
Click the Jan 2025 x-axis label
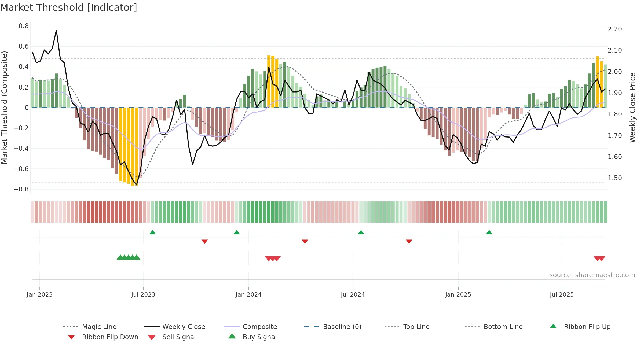pyautogui.click(x=458, y=295)
